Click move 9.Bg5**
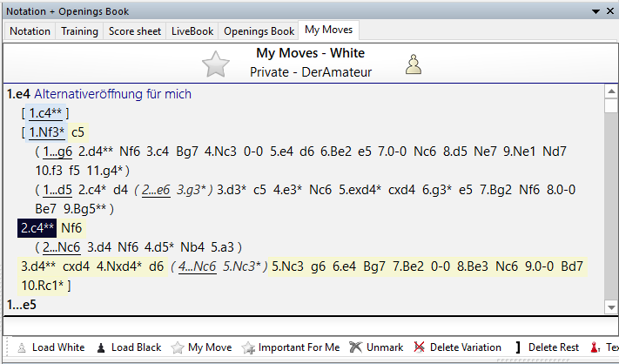The image size is (619, 364). 84,209
